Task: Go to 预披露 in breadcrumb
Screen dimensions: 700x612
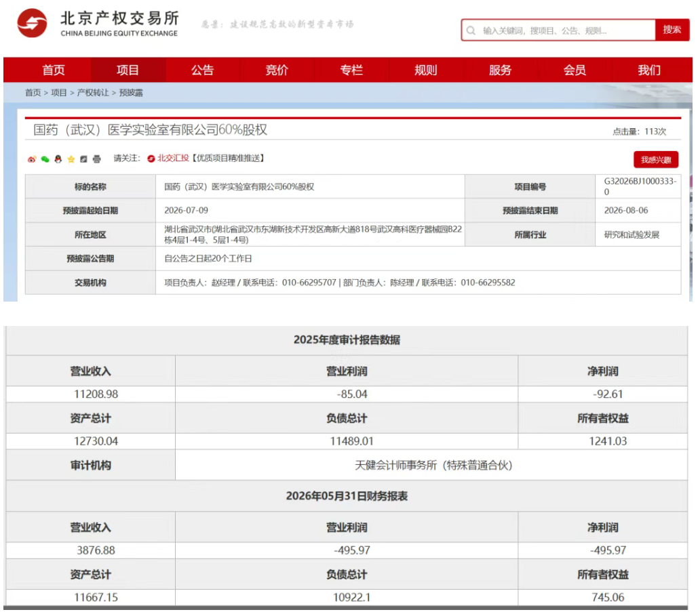Action: pyautogui.click(x=131, y=93)
